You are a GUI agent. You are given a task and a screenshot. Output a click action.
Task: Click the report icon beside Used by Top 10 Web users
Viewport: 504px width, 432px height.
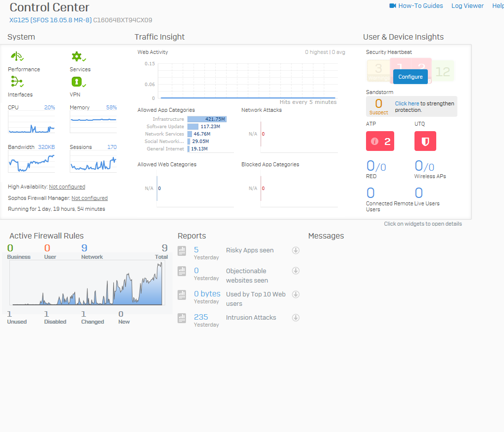(x=182, y=294)
